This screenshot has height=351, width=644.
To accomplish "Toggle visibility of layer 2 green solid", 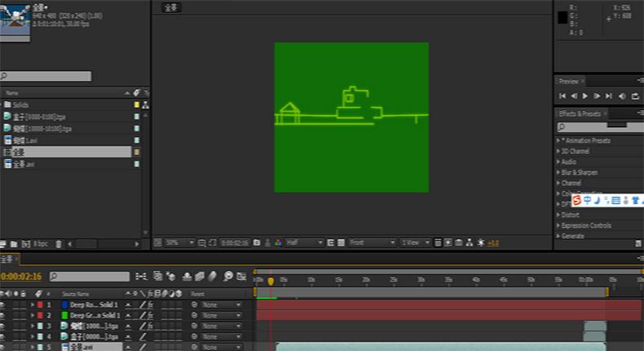I will click(x=3, y=315).
